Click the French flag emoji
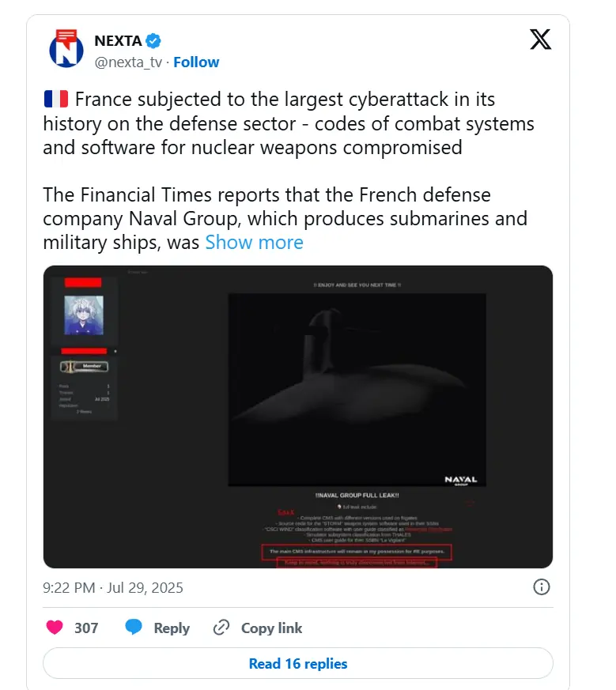Screen dimensions: 616x690 (56, 99)
